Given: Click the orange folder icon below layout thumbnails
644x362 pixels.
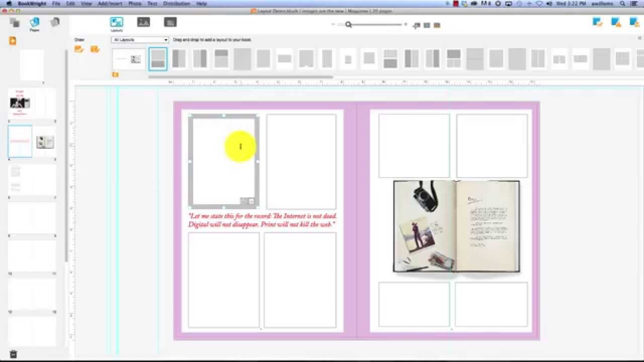Looking at the screenshot, I should point(115,74).
